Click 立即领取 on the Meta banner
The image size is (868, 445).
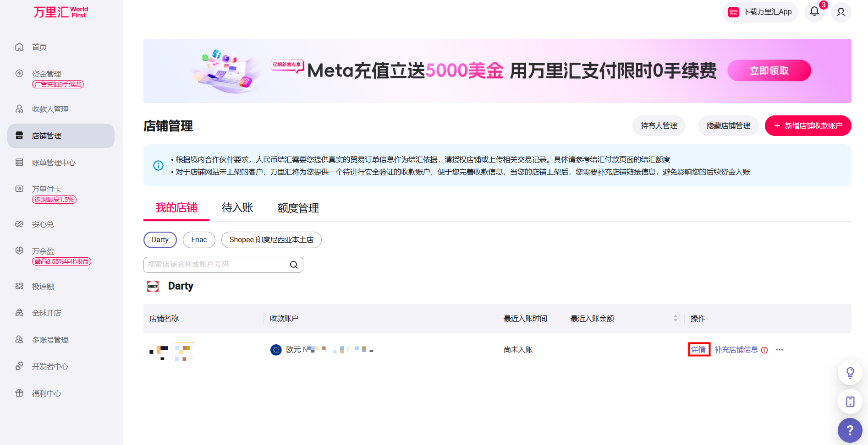(x=769, y=71)
